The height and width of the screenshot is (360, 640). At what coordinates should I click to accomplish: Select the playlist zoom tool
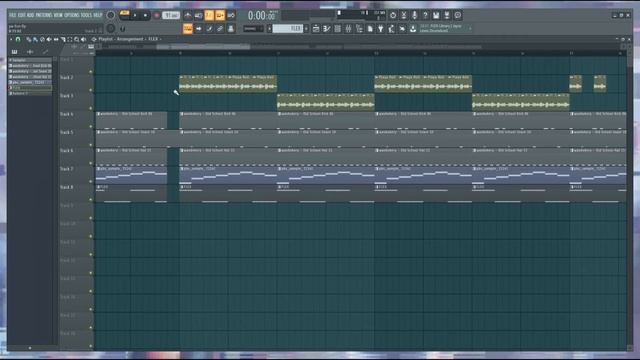pos(76,40)
